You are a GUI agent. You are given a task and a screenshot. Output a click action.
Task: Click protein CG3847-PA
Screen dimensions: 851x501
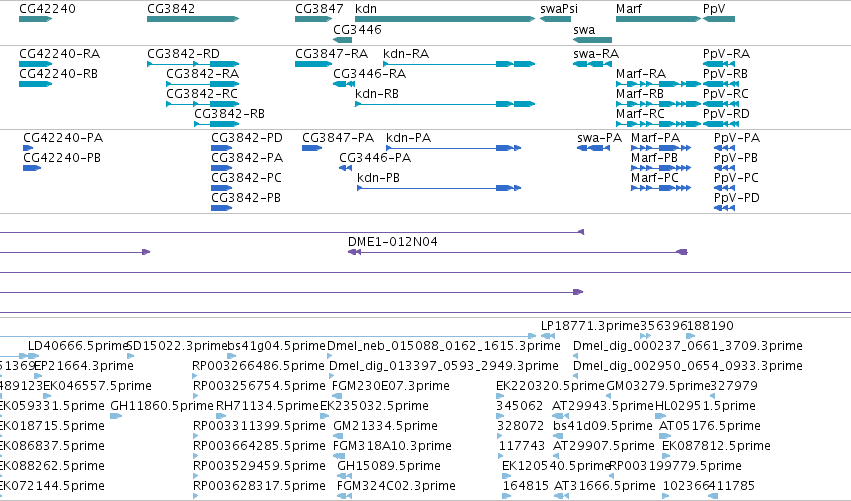click(x=312, y=148)
